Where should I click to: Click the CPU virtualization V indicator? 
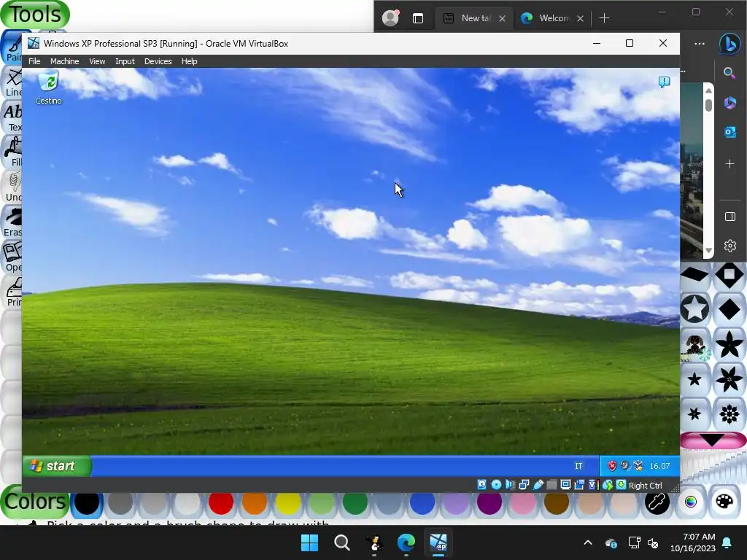pos(592,485)
